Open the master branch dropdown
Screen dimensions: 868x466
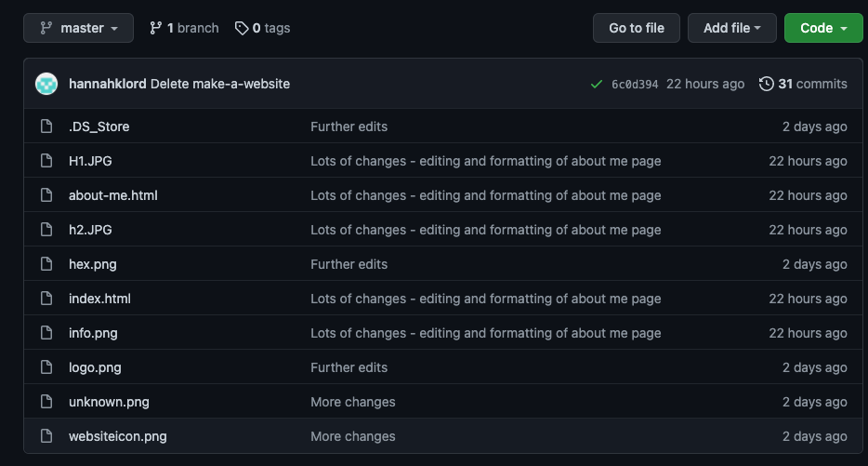tap(78, 28)
